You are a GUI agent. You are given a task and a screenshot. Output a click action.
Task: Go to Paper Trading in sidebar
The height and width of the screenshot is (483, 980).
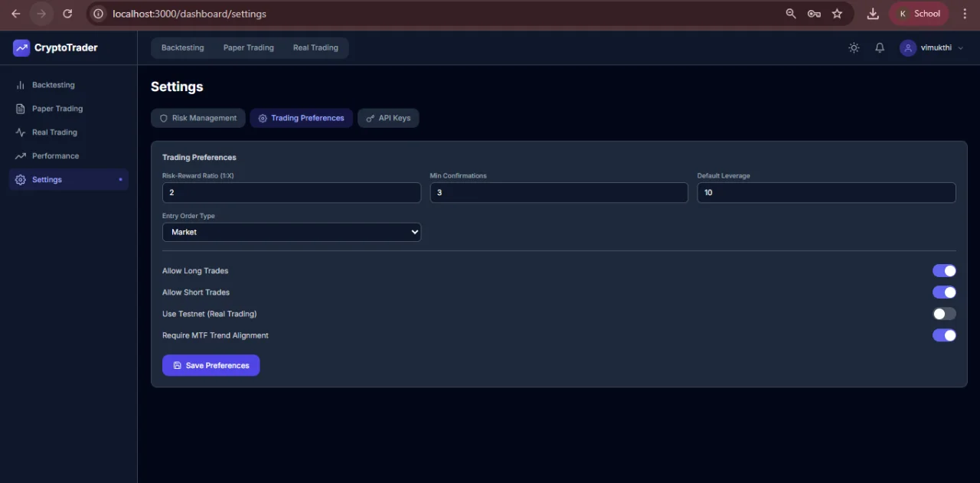pyautogui.click(x=69, y=109)
